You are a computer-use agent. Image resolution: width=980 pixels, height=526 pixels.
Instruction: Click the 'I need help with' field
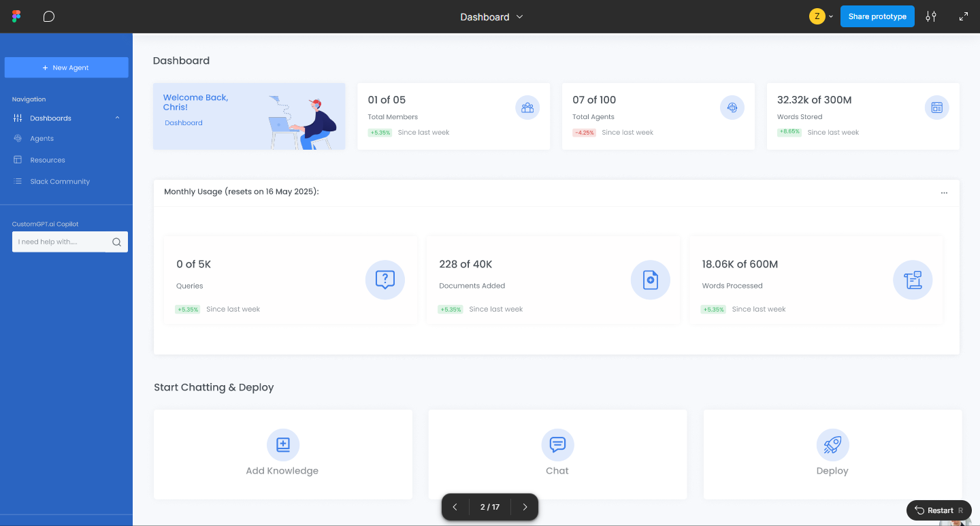[x=59, y=242]
